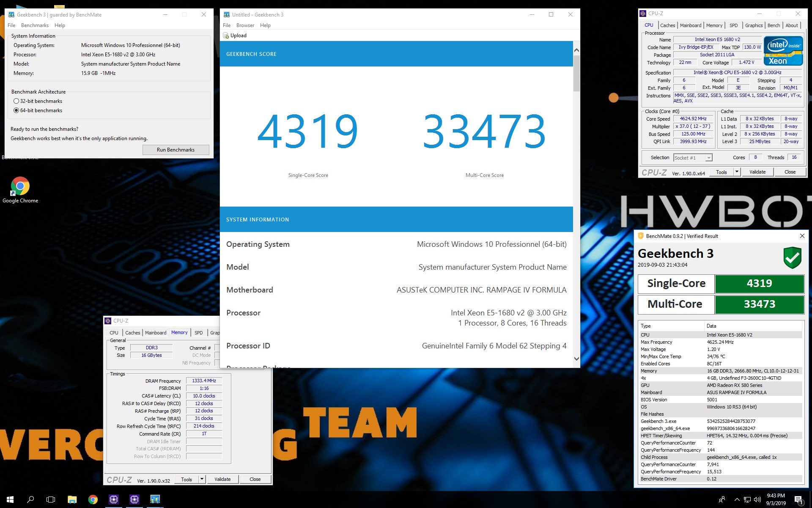Open network status tray icon
The width and height of the screenshot is (812, 508).
click(747, 500)
